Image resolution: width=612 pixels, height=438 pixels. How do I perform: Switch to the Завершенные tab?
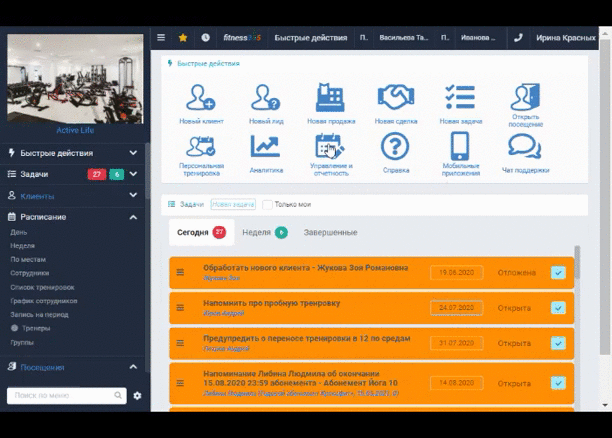click(x=330, y=232)
